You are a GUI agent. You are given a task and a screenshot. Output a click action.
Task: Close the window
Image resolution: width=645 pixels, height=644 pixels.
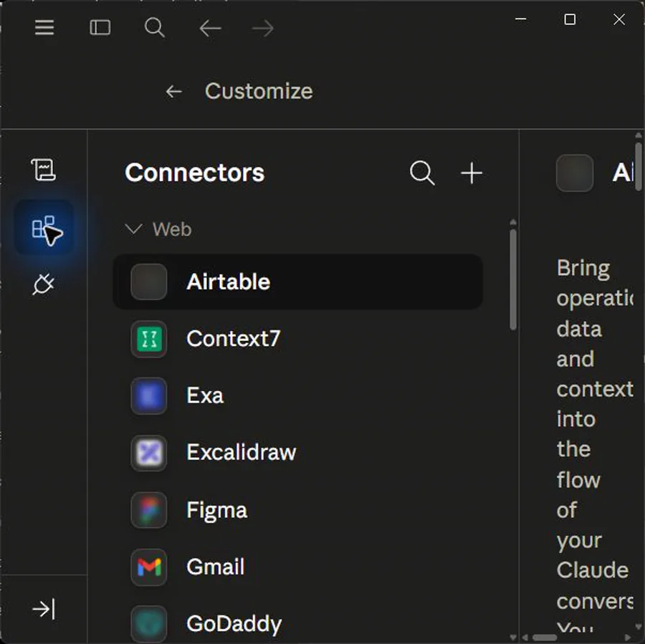619,19
